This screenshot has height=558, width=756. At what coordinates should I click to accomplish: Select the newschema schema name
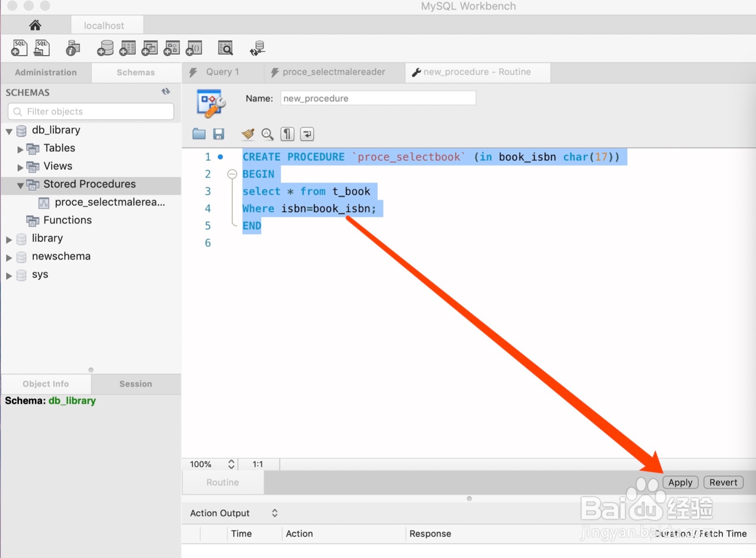pyautogui.click(x=61, y=256)
